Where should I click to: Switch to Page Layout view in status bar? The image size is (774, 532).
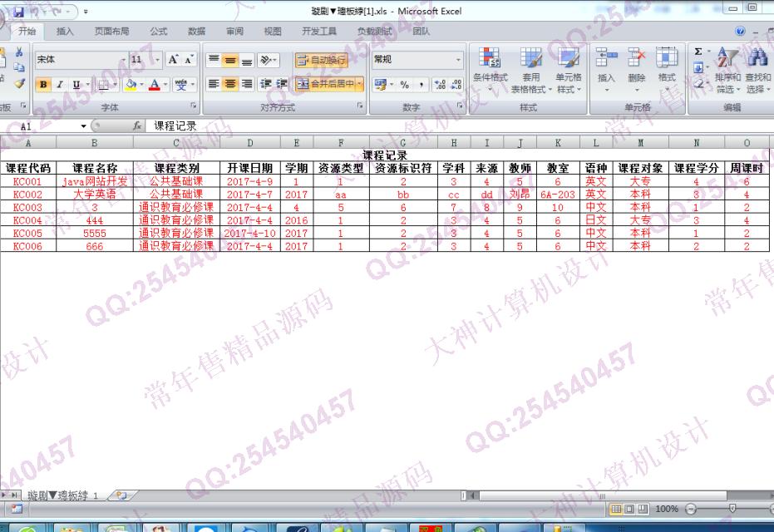coord(629,509)
